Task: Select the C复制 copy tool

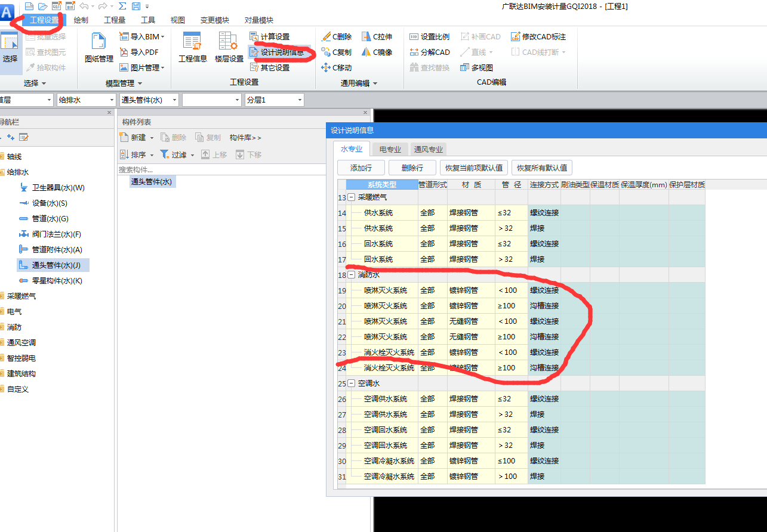Action: (x=337, y=52)
